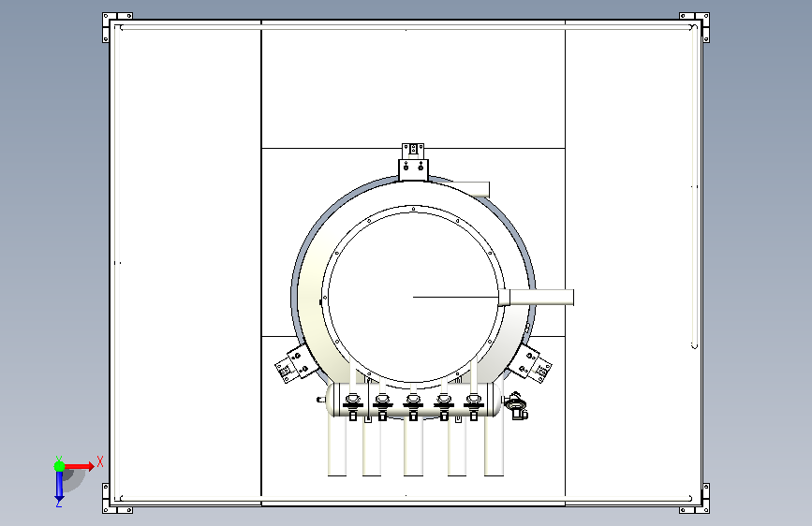
Task: Select the leftmost vertical pipe below the manifold
Action: click(337, 446)
